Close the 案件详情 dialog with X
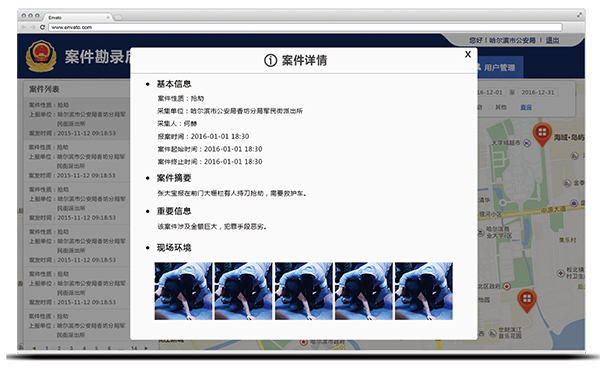600x373 pixels. coord(468,55)
